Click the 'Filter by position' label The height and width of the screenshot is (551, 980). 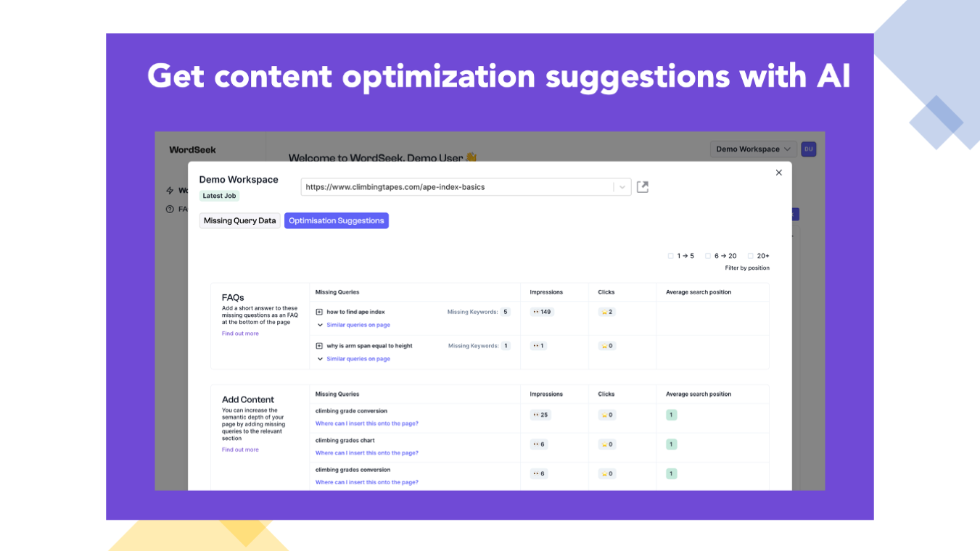tap(747, 268)
